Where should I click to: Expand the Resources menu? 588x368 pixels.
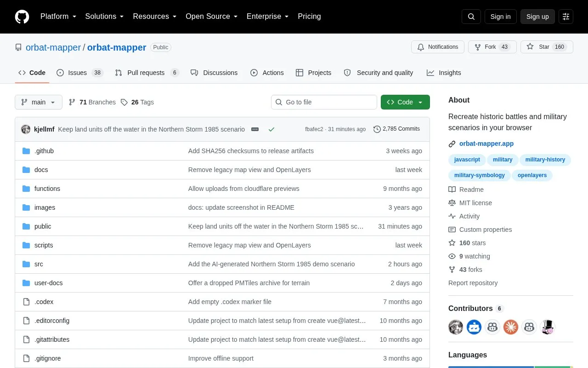[x=154, y=17]
